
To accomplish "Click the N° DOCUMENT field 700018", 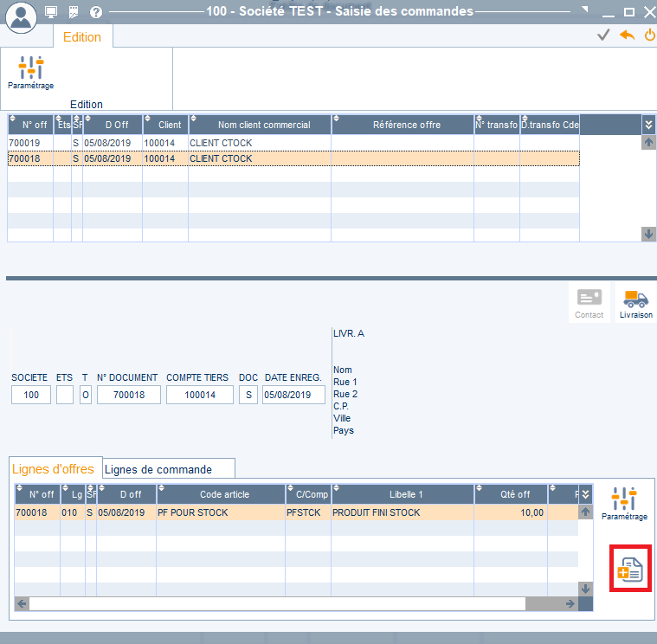I will point(129,395).
